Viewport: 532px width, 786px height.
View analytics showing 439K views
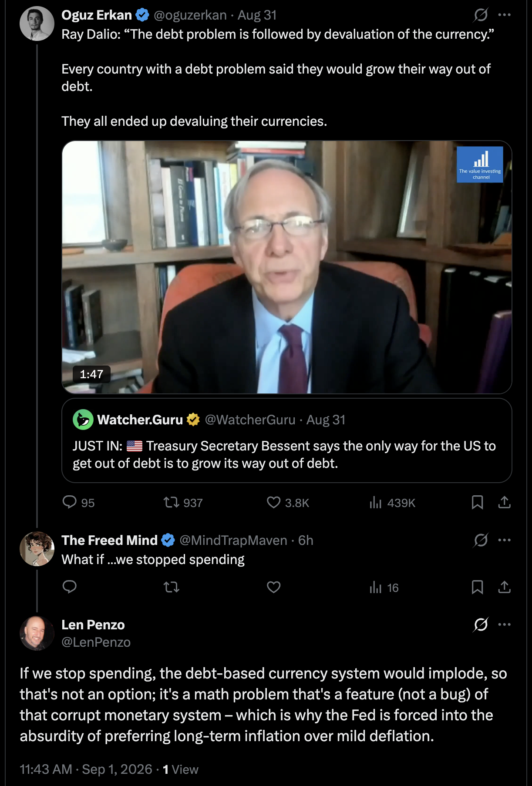[392, 503]
